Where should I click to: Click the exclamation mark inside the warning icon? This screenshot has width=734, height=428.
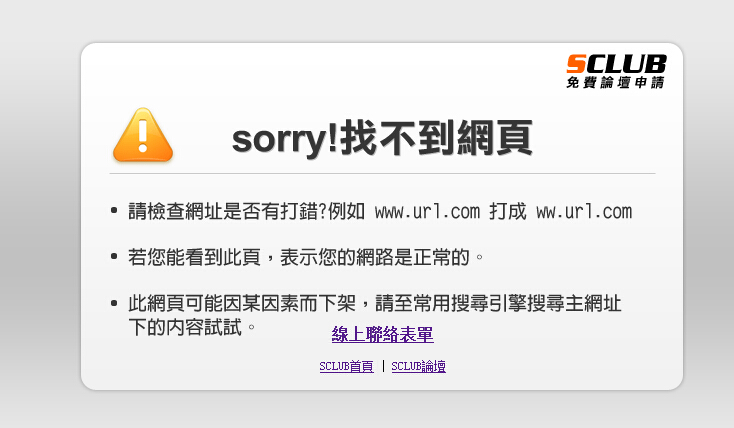coord(143,134)
